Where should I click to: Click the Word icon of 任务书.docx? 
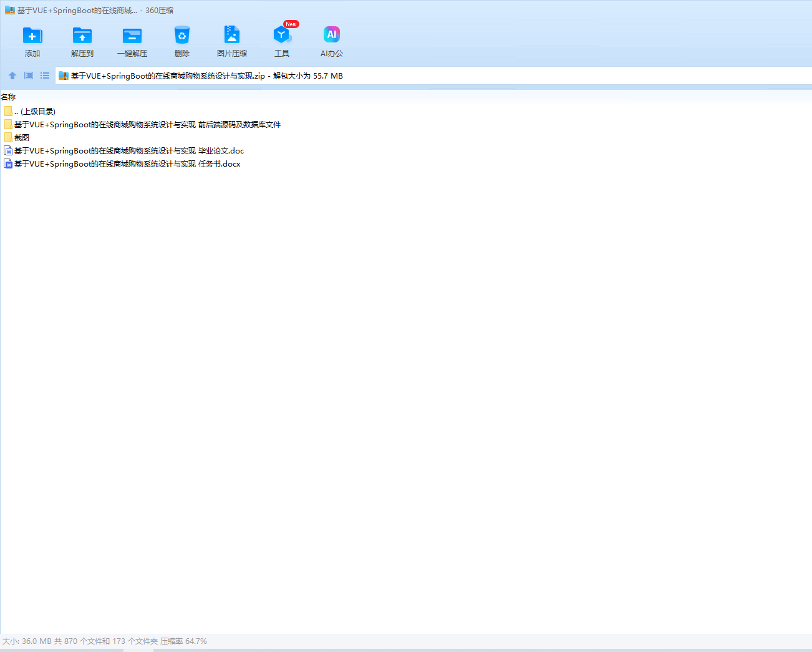[x=8, y=164]
